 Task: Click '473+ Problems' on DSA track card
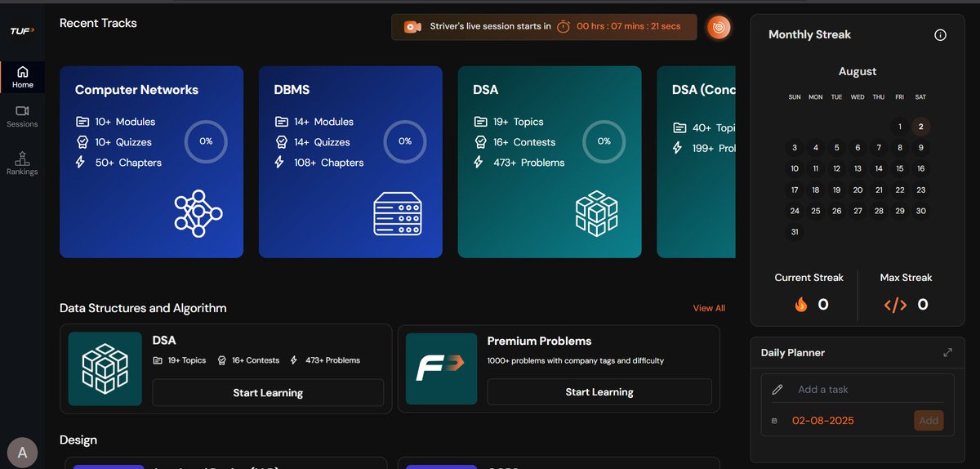pyautogui.click(x=529, y=163)
